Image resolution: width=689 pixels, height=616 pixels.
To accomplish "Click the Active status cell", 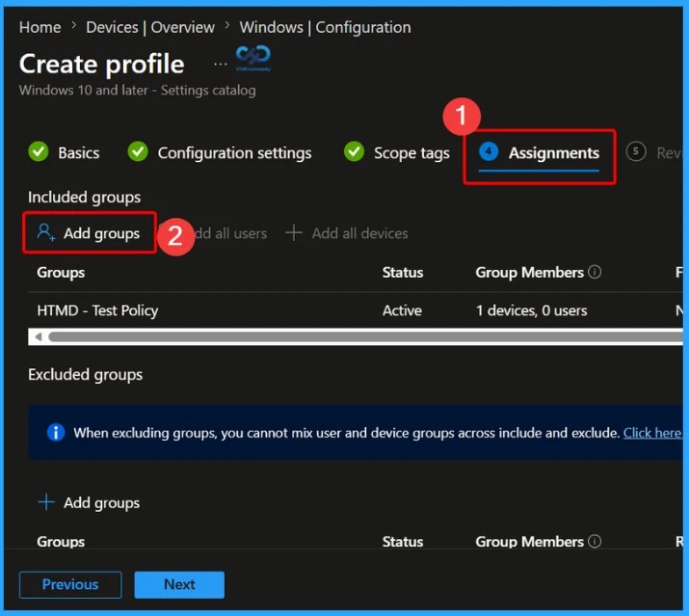I will 402,310.
